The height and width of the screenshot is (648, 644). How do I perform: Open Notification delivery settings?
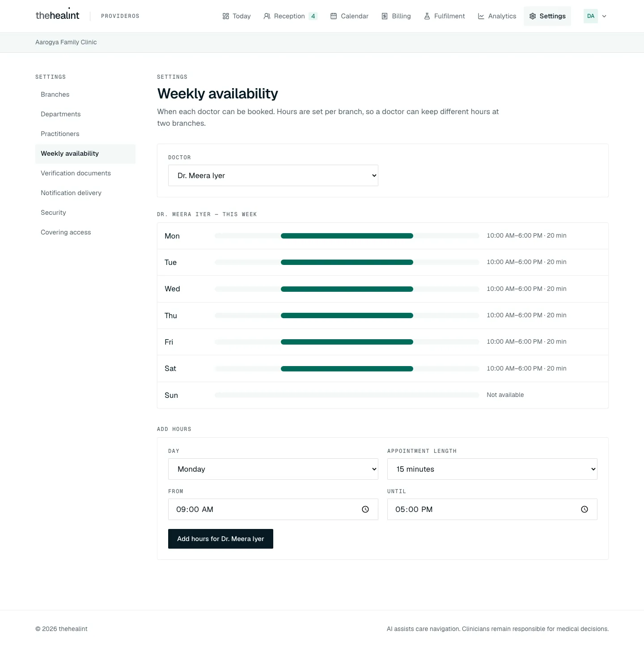[x=85, y=193]
